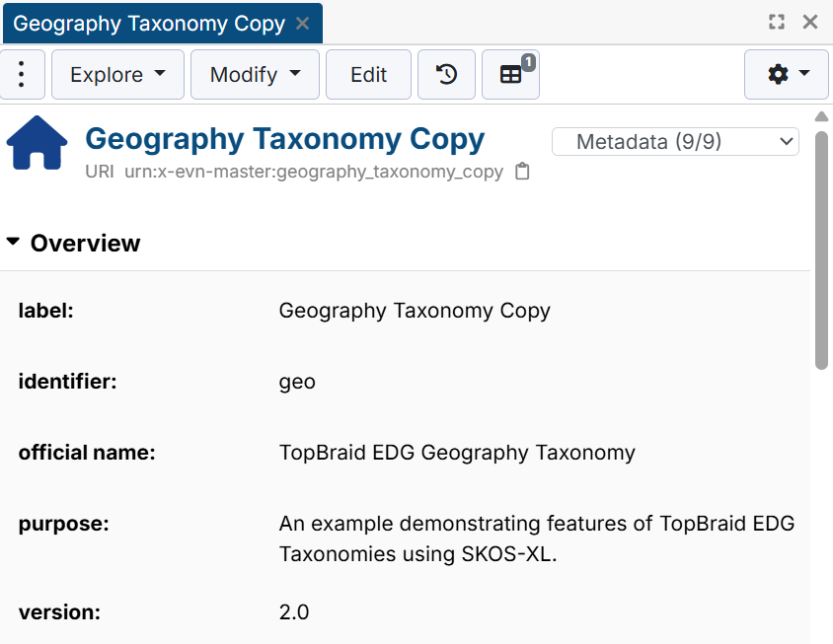
Task: Maximize the panel with the expand icon
Action: [x=776, y=22]
